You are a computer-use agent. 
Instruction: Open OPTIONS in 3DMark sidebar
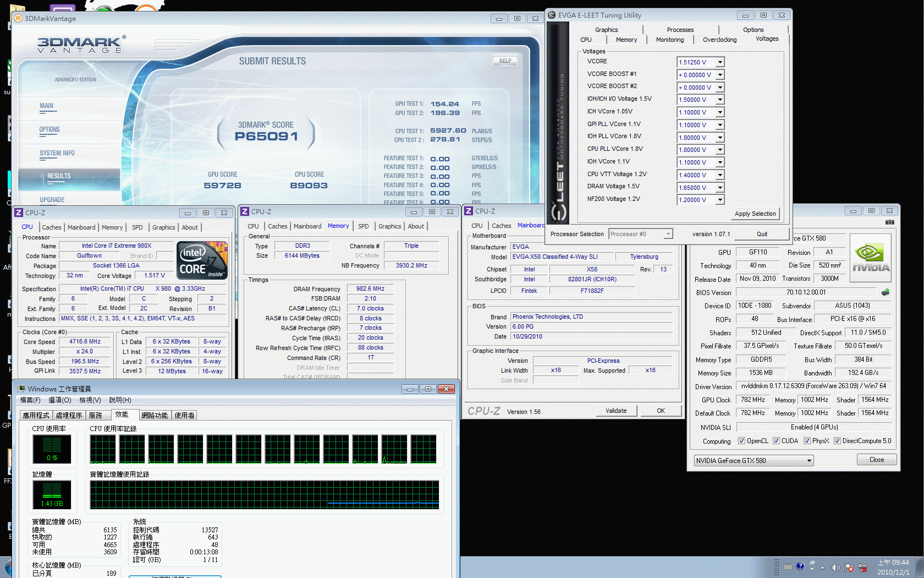coord(50,129)
